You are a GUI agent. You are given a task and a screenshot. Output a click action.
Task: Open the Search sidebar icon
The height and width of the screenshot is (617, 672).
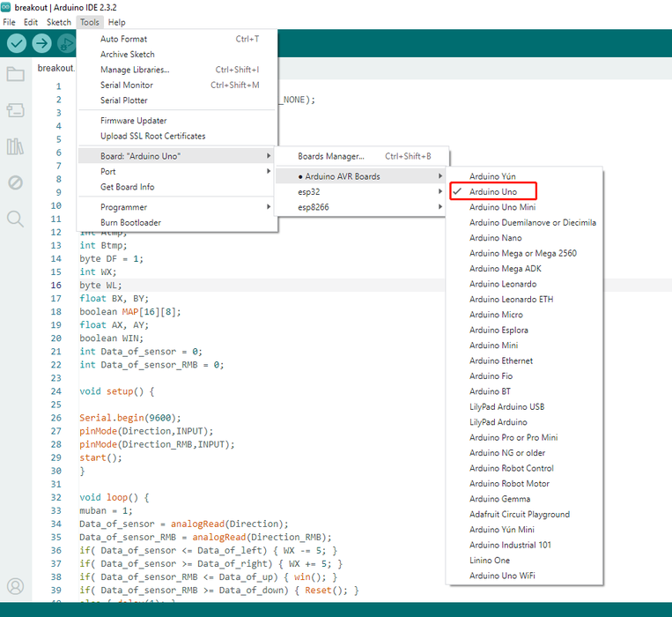16,219
